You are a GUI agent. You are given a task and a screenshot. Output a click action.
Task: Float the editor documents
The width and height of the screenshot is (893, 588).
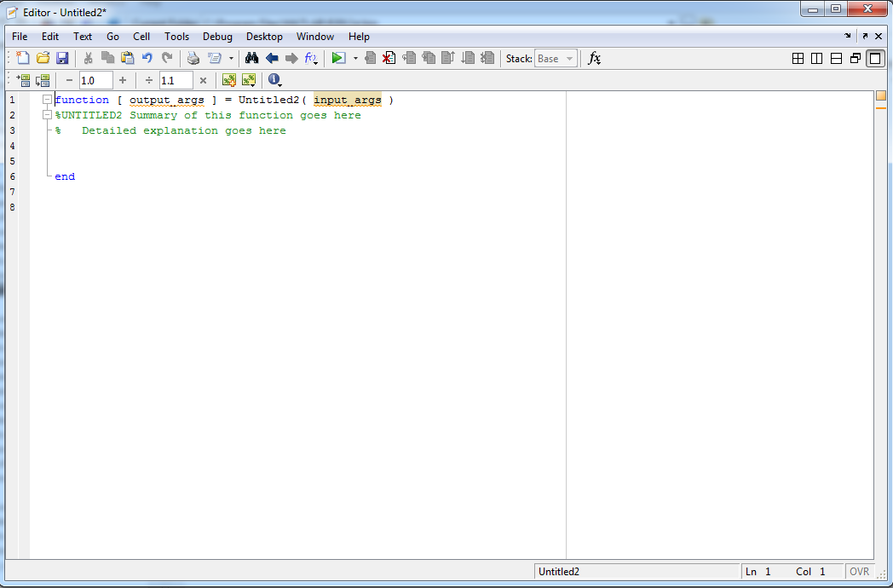(x=855, y=58)
